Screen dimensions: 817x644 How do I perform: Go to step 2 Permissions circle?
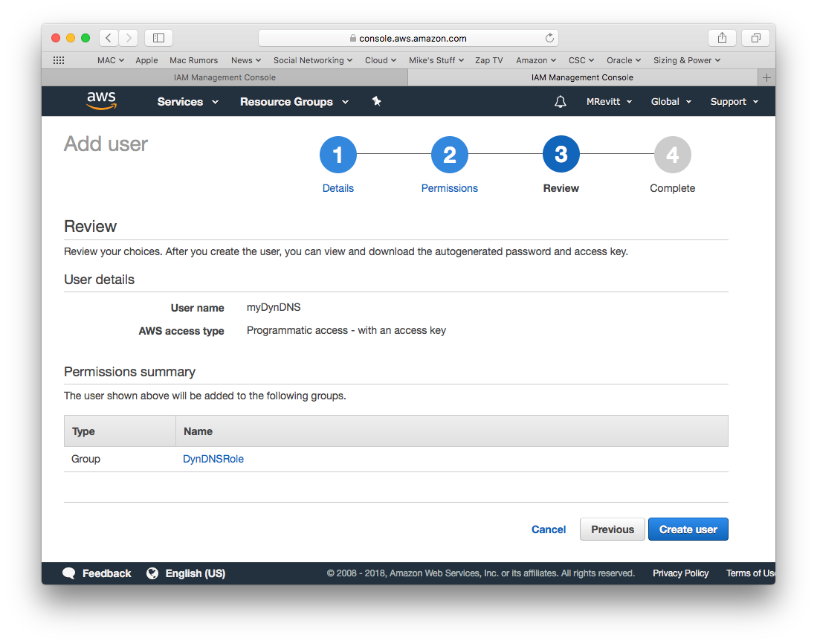pos(450,155)
